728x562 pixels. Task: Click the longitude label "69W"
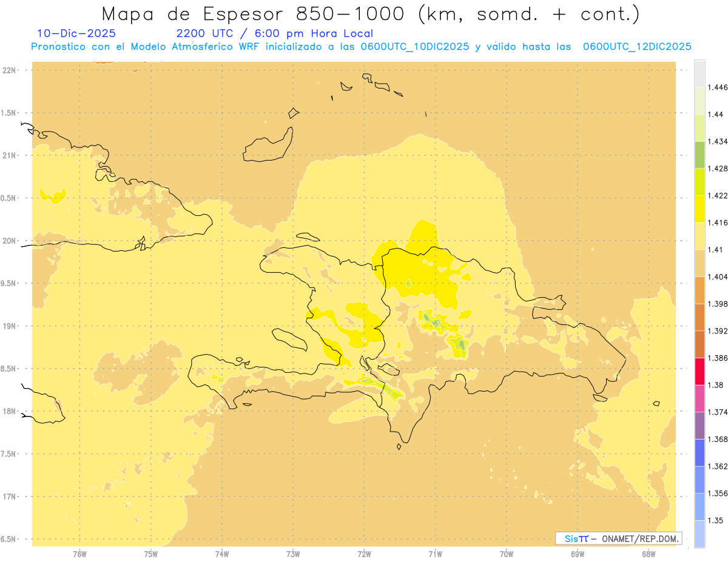pos(578,554)
